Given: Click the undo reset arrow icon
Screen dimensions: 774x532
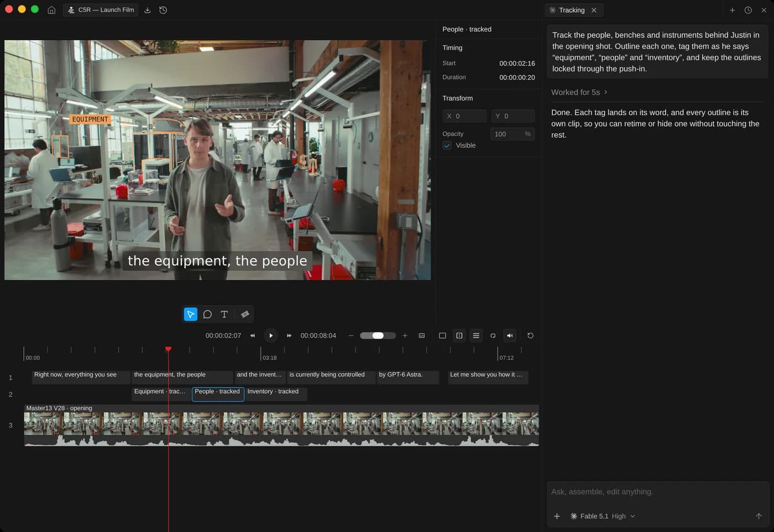Looking at the screenshot, I should tap(530, 336).
